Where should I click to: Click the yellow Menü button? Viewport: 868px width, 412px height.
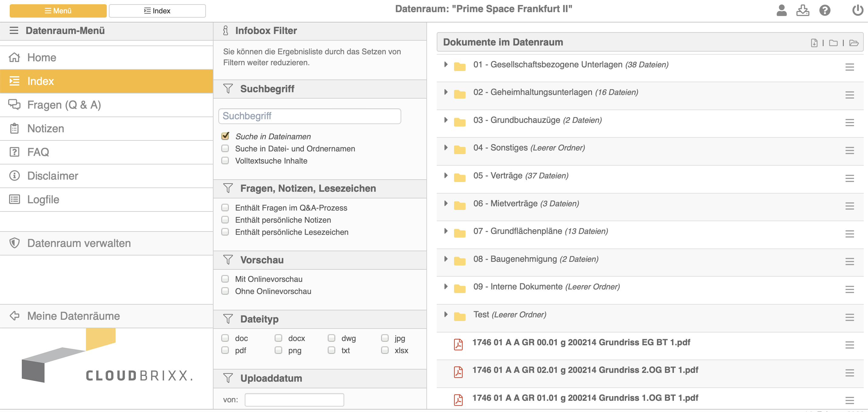(58, 11)
